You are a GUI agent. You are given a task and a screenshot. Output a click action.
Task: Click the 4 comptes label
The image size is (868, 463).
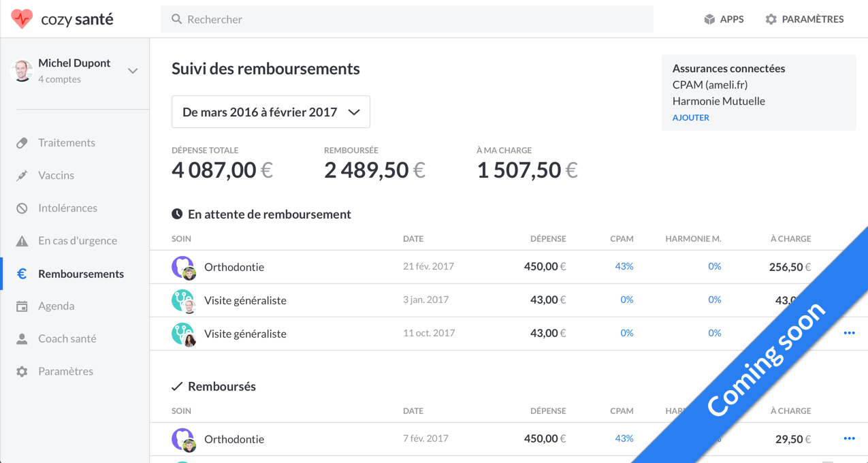point(59,80)
